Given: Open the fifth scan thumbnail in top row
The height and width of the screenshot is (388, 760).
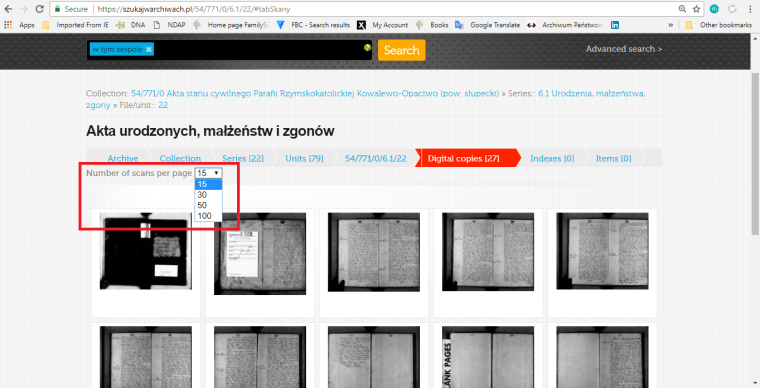Looking at the screenshot, I should tap(602, 251).
